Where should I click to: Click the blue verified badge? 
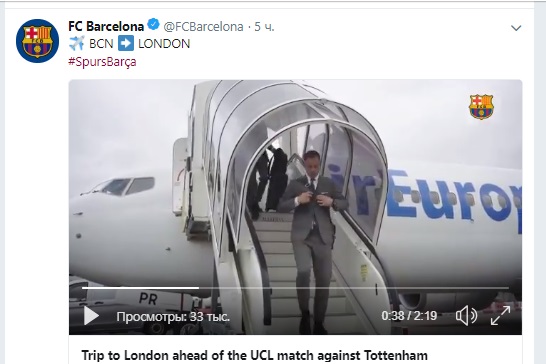[154, 24]
